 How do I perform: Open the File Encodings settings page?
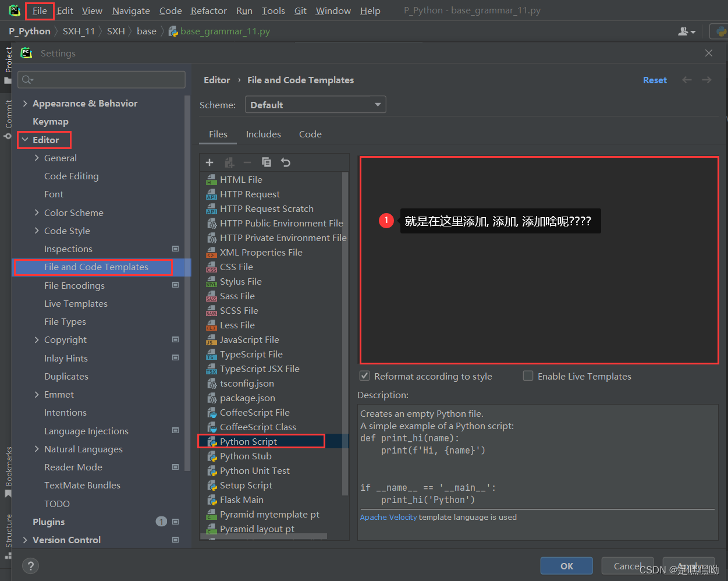point(74,285)
